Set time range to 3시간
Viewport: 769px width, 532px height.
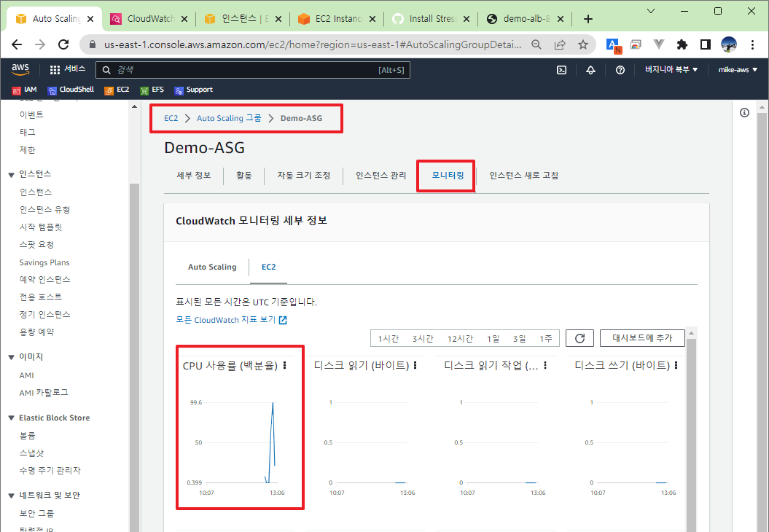point(423,339)
